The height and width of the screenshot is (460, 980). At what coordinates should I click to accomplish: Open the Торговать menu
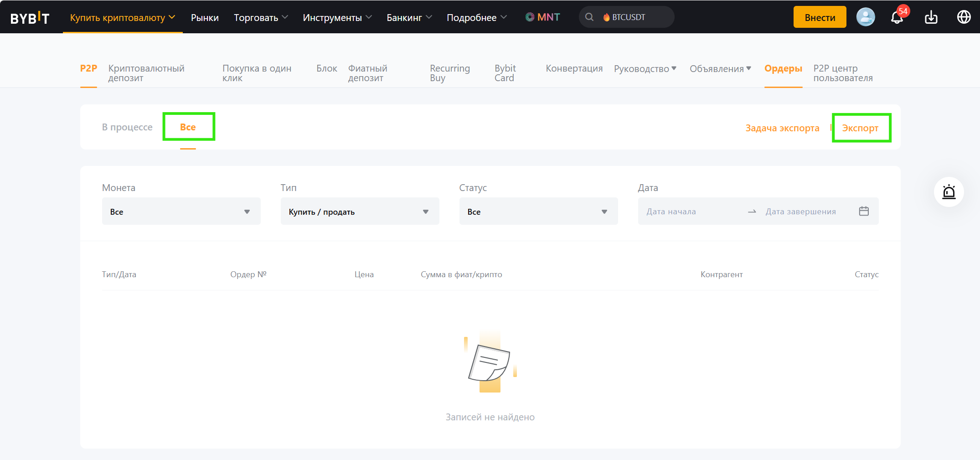point(260,18)
